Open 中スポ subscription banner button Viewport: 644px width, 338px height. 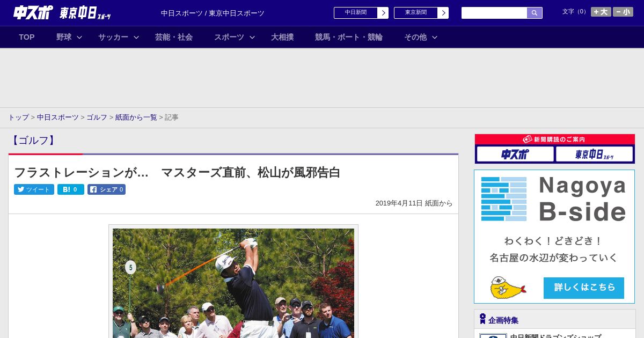(515, 155)
